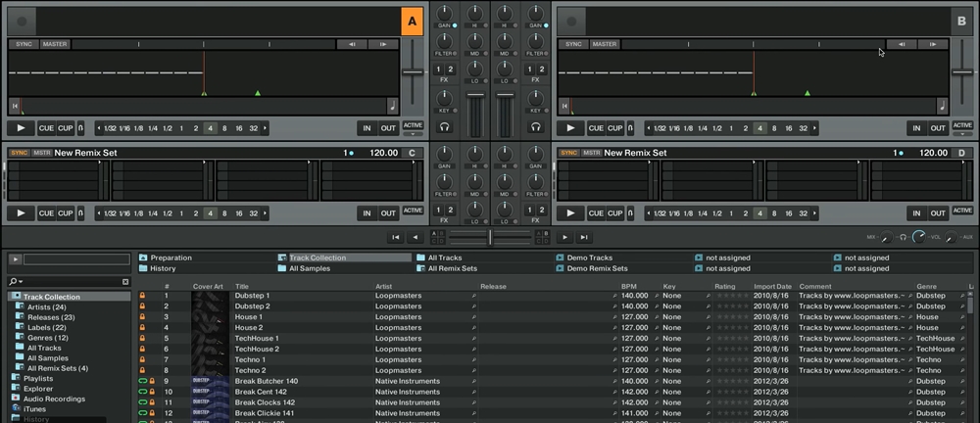Image resolution: width=980 pixels, height=423 pixels.
Task: Sort tracks by BPM column header
Action: coord(629,287)
